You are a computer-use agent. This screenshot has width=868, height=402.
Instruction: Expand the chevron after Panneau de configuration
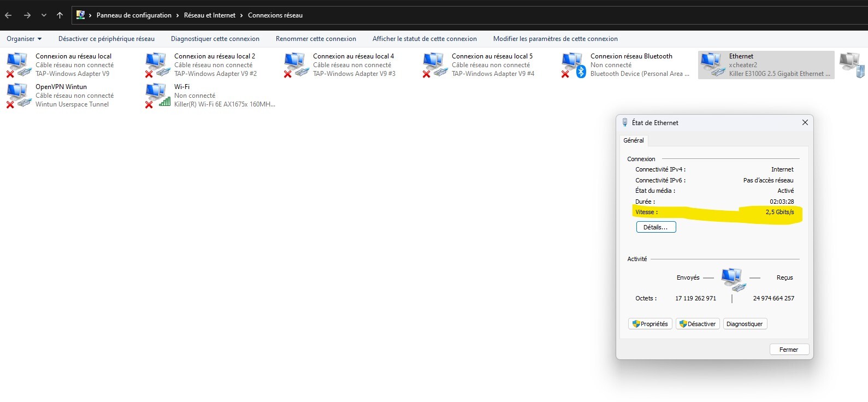coord(178,15)
